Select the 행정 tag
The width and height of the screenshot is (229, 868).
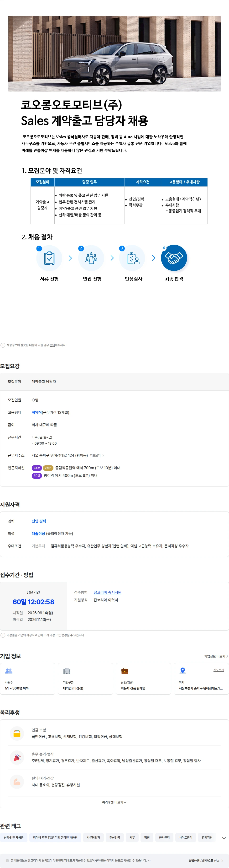tap(147, 837)
